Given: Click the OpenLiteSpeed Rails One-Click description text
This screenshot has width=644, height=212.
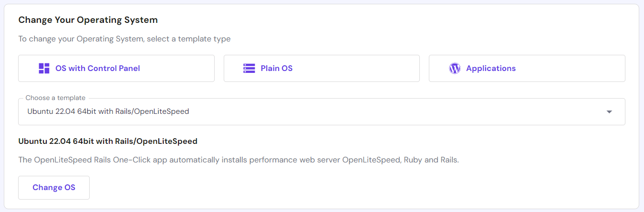Looking at the screenshot, I should 239,160.
